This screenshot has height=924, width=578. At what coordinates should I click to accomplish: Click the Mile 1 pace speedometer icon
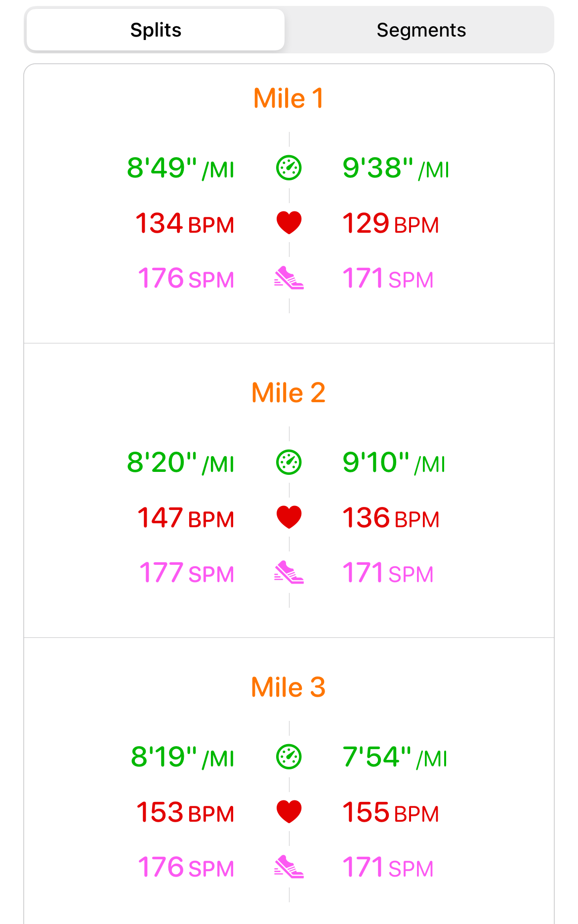point(289,168)
